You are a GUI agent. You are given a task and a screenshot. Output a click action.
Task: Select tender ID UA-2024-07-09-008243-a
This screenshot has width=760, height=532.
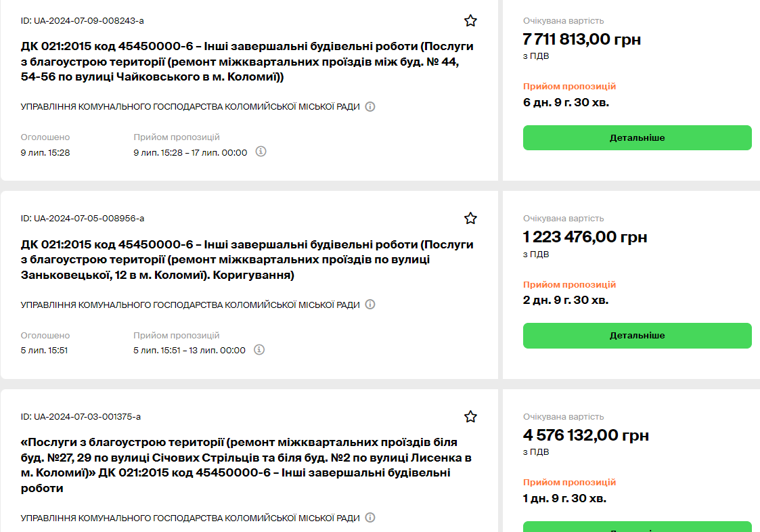(82, 21)
